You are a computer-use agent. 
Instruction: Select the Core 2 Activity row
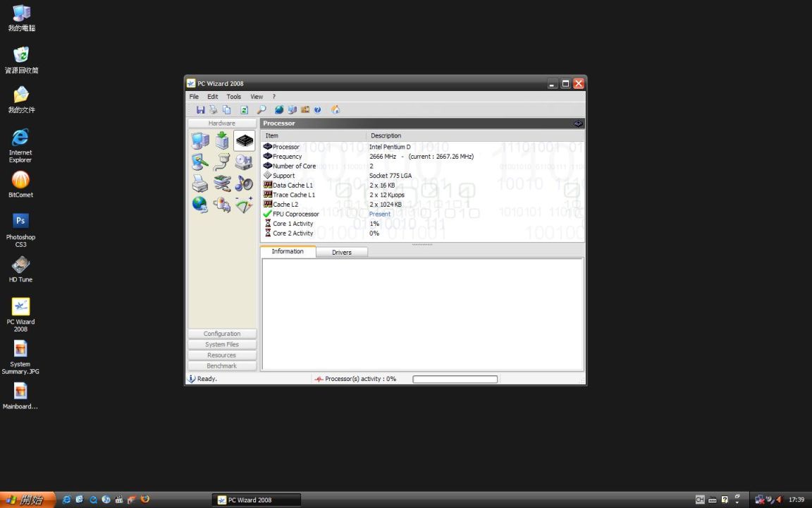click(422, 234)
